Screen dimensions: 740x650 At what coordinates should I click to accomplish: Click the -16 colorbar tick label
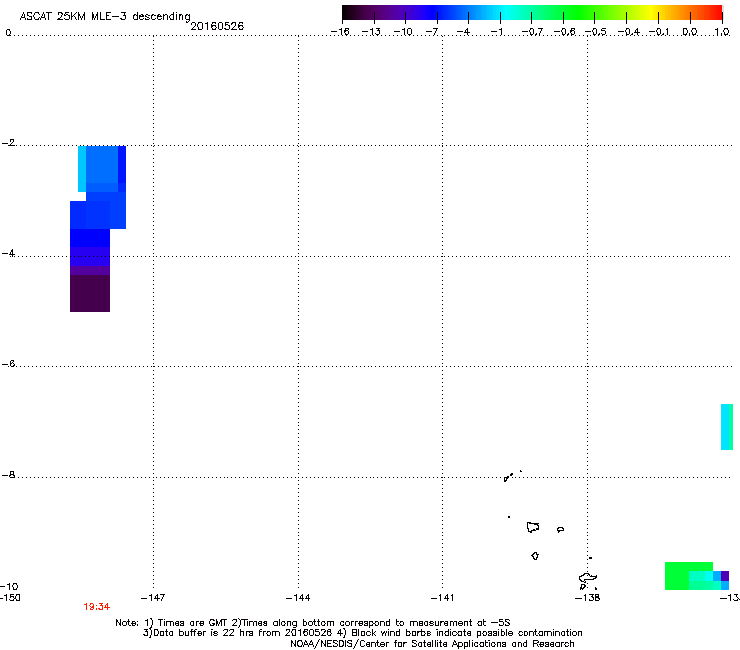pyautogui.click(x=340, y=32)
